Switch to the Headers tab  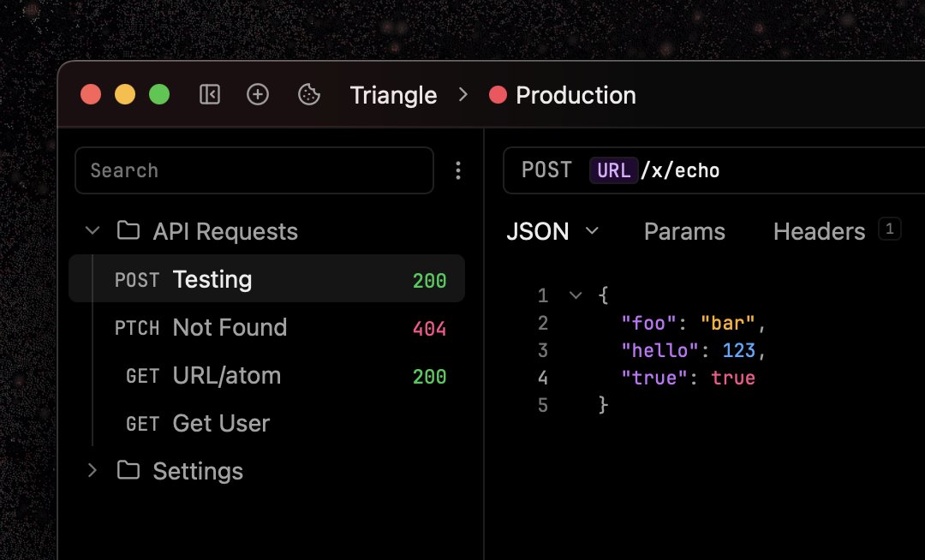pos(819,231)
